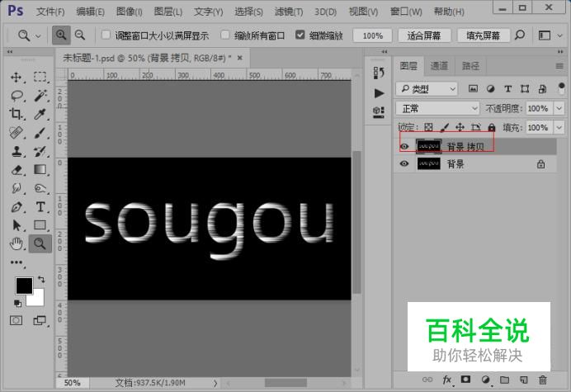
Task: Open the 填充 dropdown arrow
Action: tap(559, 128)
